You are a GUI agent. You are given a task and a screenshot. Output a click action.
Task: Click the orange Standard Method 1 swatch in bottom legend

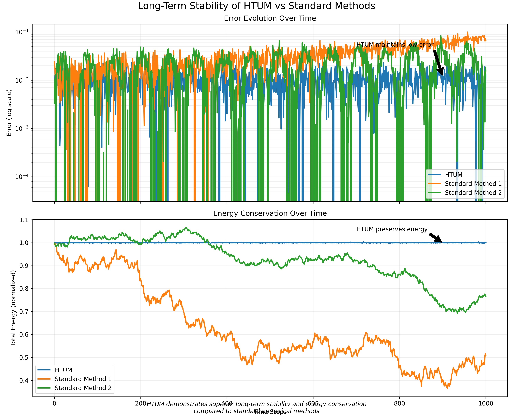point(44,379)
